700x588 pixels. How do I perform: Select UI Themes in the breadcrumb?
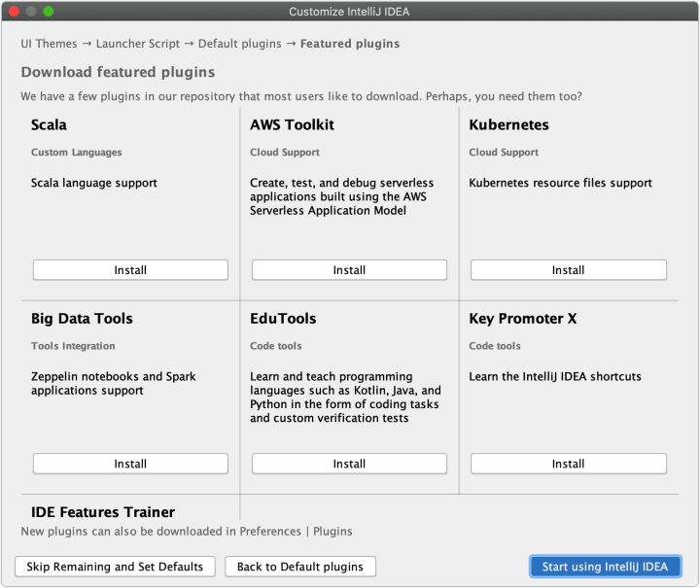pyautogui.click(x=49, y=44)
